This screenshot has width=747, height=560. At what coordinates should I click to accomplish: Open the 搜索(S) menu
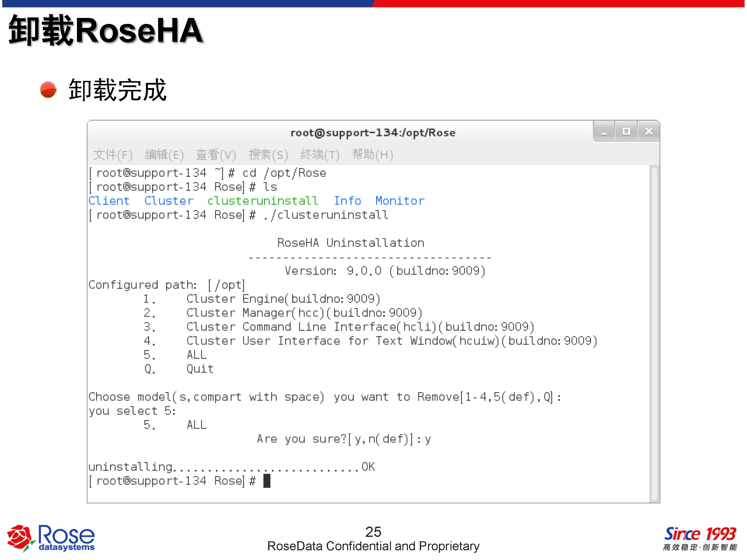(x=268, y=155)
